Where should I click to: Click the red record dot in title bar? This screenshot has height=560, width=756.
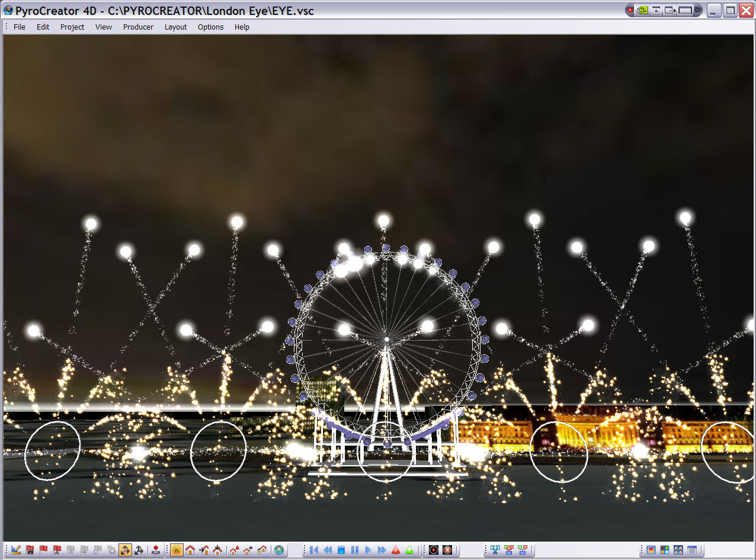point(630,10)
